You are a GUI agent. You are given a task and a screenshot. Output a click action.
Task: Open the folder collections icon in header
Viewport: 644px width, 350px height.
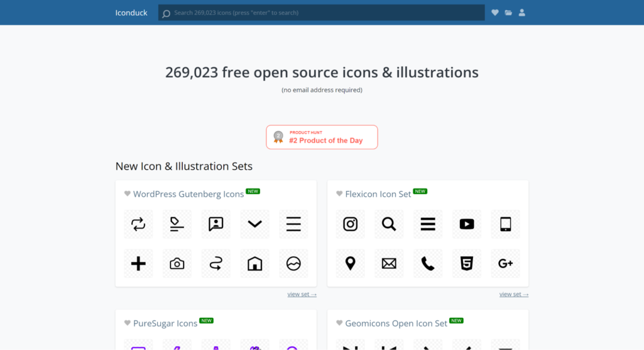coord(508,13)
